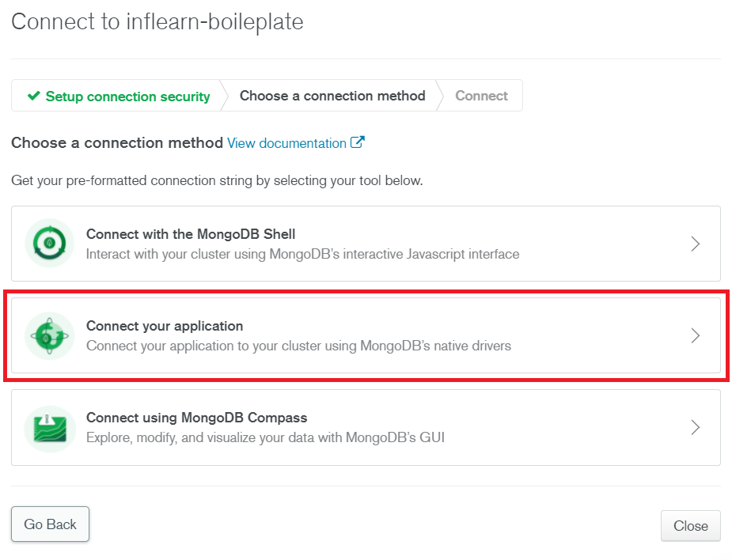Click 'Get your pre-formatted connection string' text

tap(217, 180)
